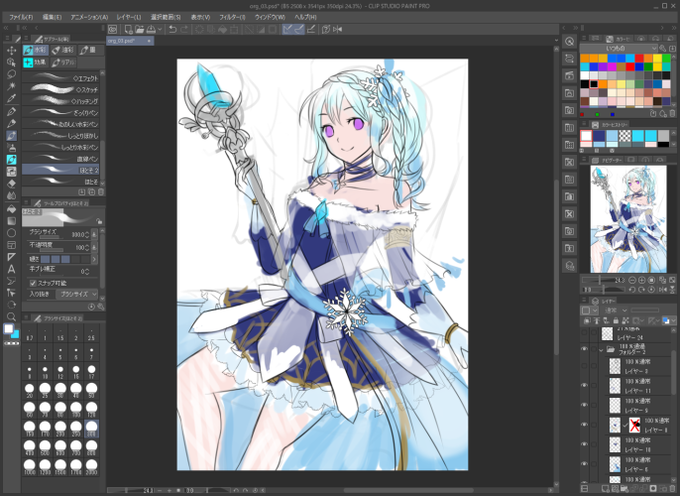Viewport: 680px width, 496px height.
Task: Click the zoom out icon in the Navigator
Action: point(632,280)
